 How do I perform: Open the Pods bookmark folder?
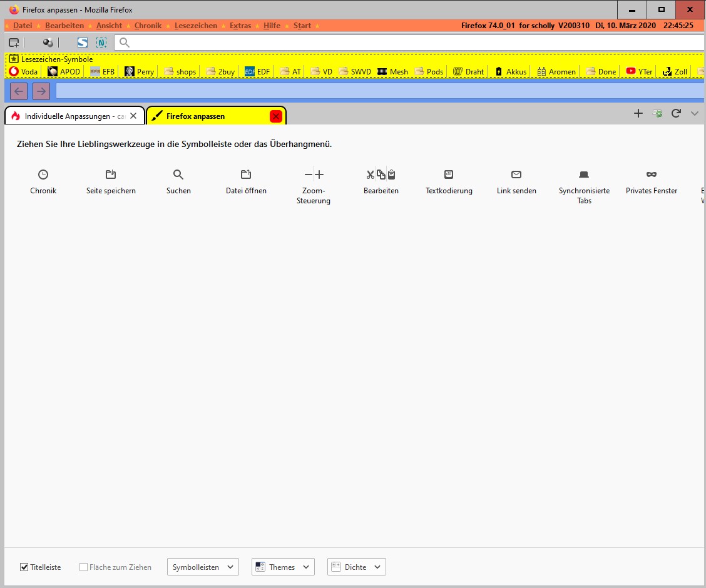point(429,71)
